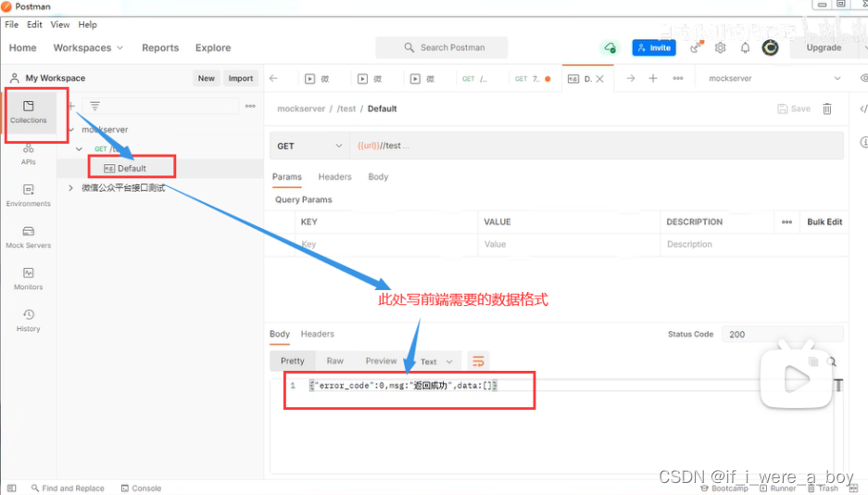Click the query param Value field

(x=569, y=244)
